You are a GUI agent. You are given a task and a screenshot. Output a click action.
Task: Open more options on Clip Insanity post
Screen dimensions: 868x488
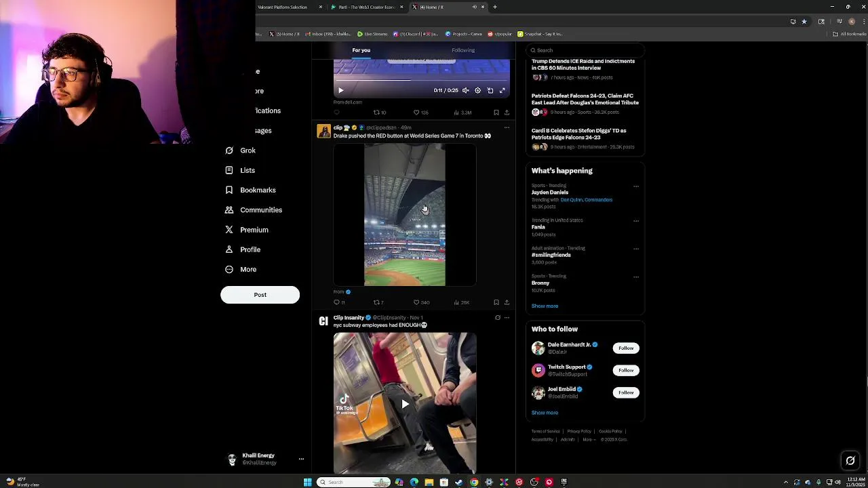tap(507, 317)
